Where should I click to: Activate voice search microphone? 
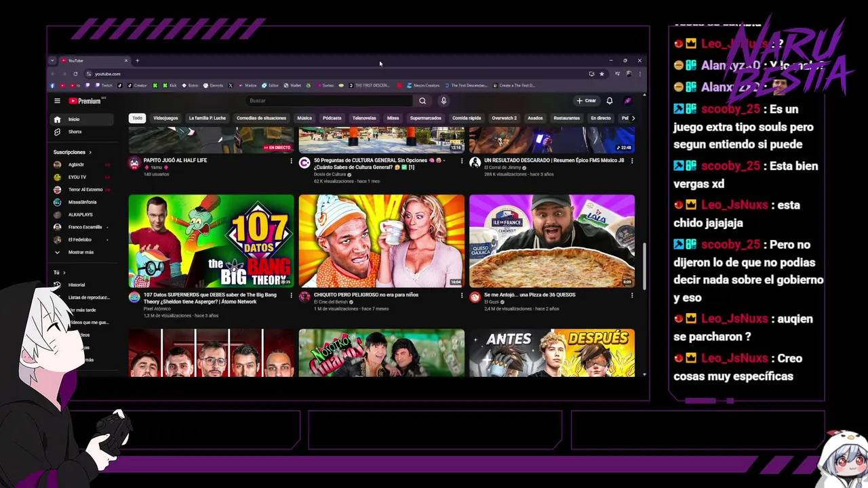click(x=443, y=101)
